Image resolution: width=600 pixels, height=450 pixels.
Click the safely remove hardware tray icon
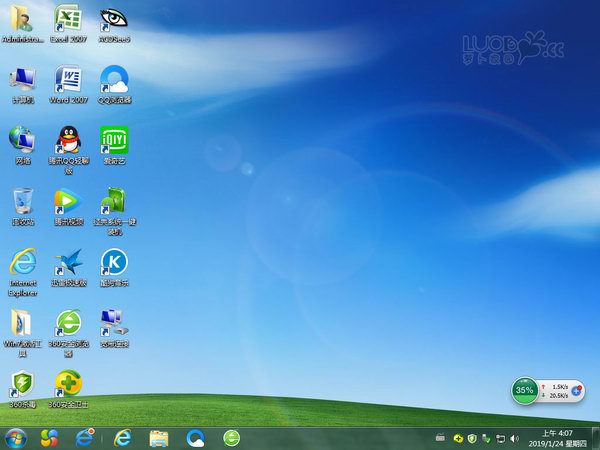pyautogui.click(x=486, y=439)
